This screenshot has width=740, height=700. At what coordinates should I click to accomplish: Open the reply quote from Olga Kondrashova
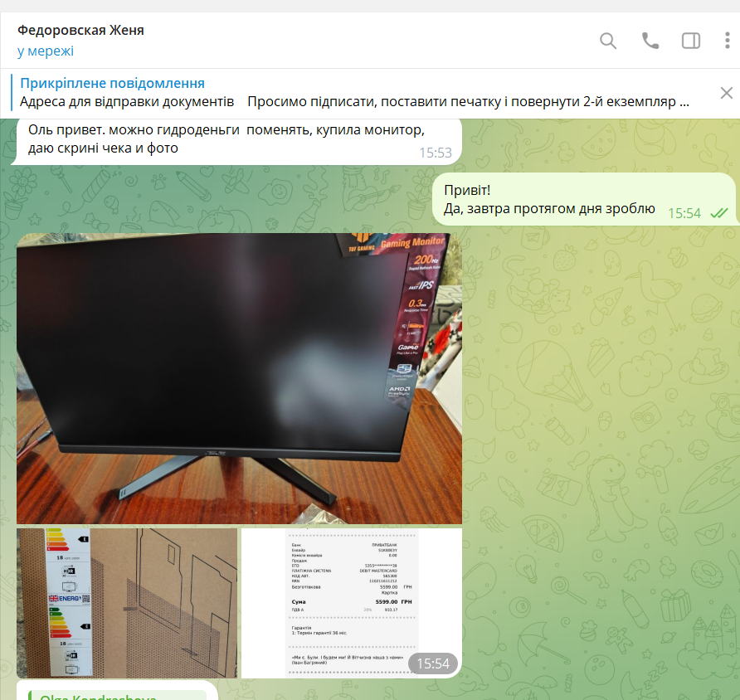pos(117,695)
